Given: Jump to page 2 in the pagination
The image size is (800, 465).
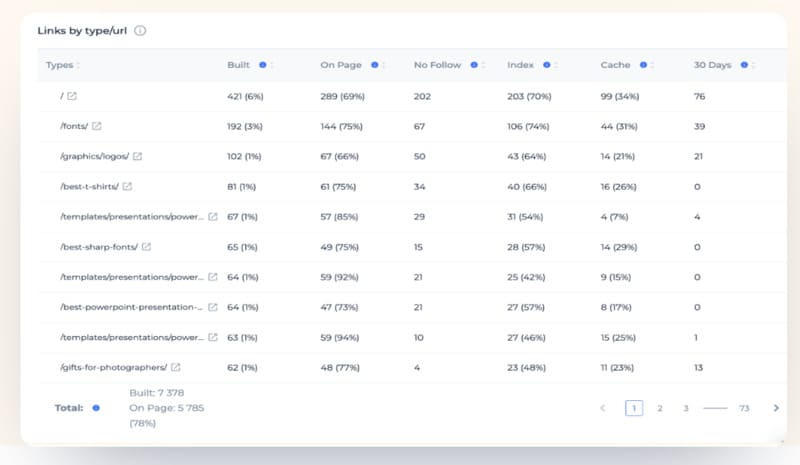Looking at the screenshot, I should click(660, 408).
